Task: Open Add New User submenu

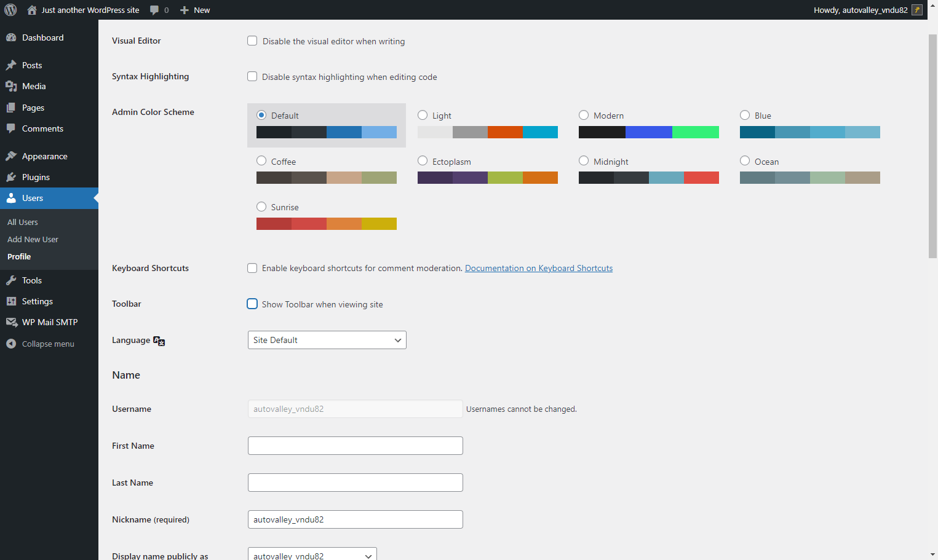Action: point(33,239)
